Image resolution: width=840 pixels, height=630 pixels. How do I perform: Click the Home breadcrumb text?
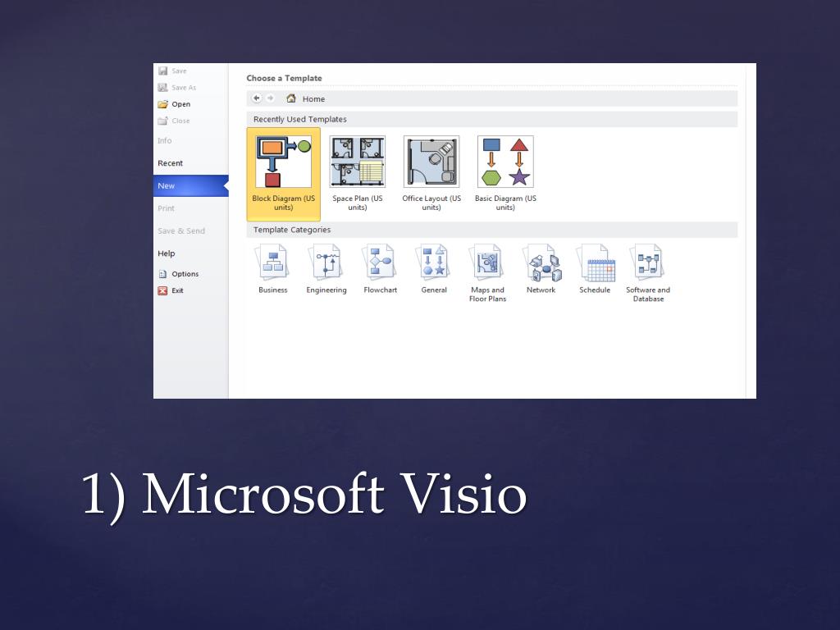(x=313, y=98)
